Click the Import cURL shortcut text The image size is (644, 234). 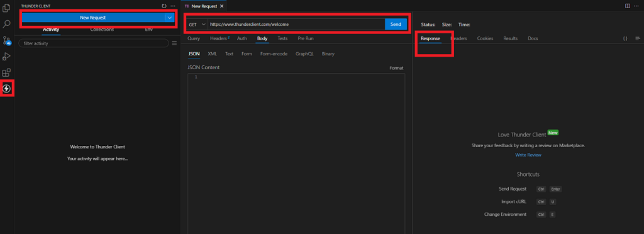click(x=514, y=201)
